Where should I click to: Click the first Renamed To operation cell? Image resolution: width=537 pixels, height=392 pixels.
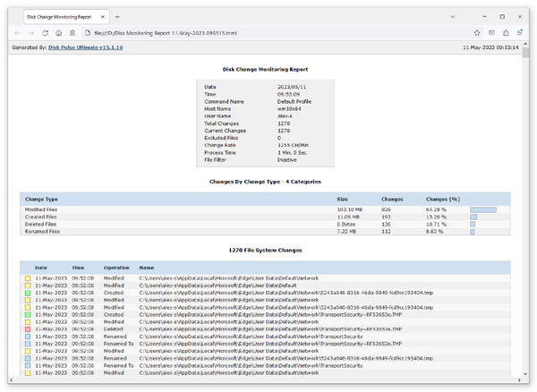(x=118, y=344)
